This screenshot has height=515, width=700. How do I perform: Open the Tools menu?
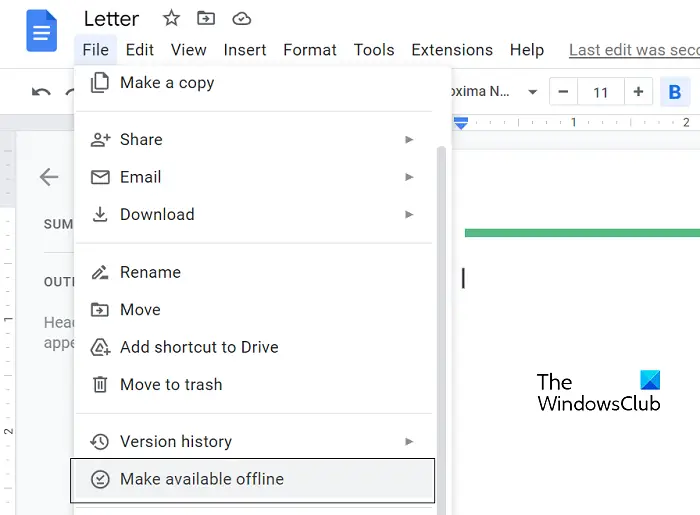click(x=374, y=50)
